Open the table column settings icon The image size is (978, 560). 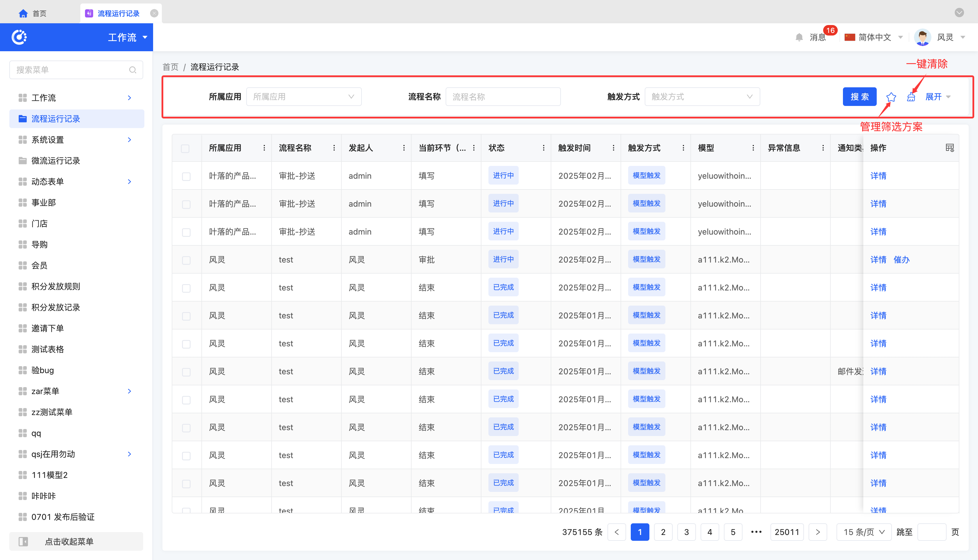click(x=949, y=148)
